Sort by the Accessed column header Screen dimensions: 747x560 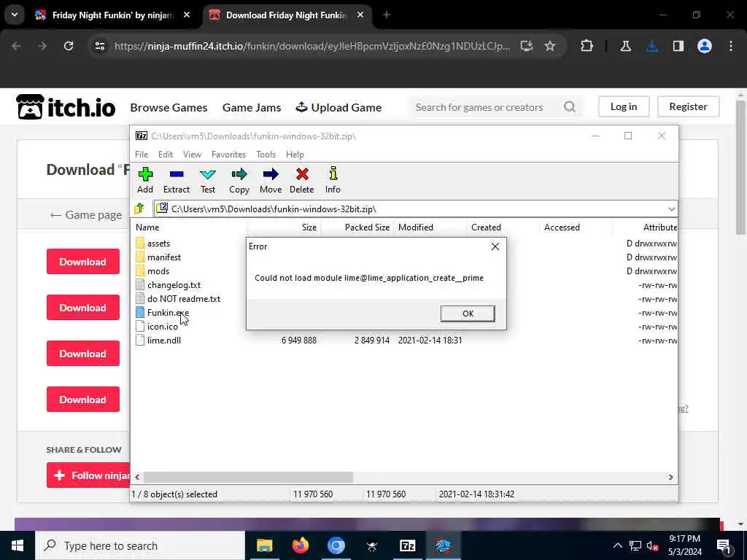point(576,227)
